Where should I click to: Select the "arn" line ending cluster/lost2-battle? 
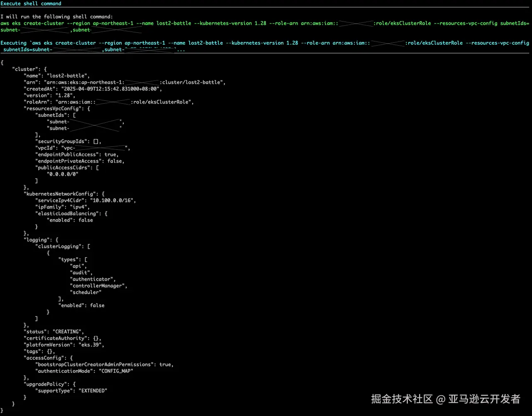[x=124, y=82]
